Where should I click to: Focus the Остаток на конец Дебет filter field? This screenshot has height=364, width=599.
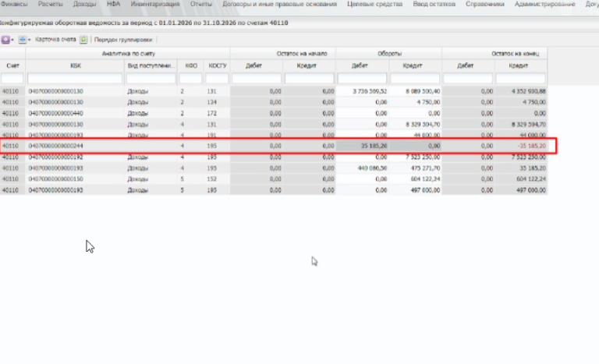(x=468, y=79)
